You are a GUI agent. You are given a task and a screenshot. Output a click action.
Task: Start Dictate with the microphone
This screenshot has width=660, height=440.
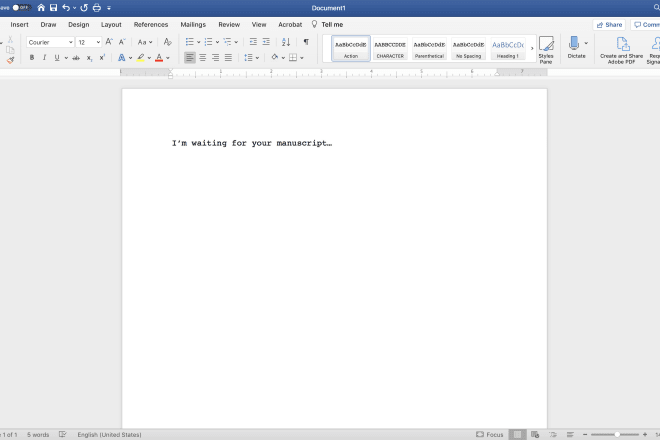pyautogui.click(x=574, y=47)
